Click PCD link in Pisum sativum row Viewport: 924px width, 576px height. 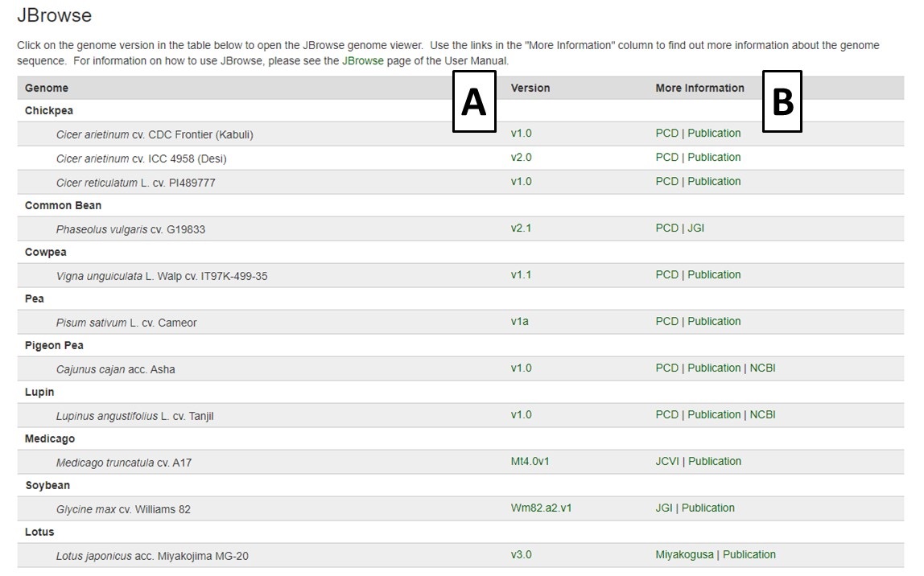pos(667,321)
